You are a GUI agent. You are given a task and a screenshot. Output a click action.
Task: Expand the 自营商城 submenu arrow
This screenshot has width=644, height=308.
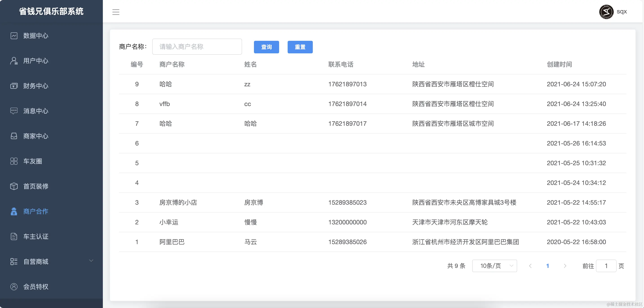click(x=91, y=261)
